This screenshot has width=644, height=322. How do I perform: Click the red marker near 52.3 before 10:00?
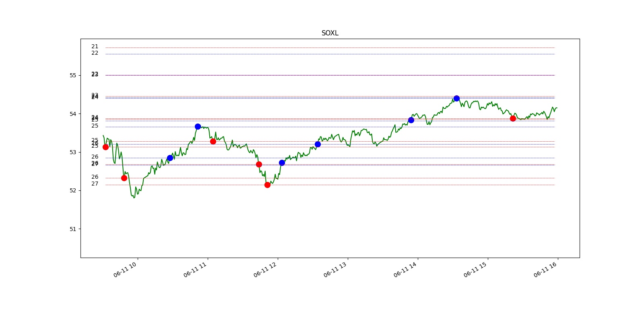point(124,178)
